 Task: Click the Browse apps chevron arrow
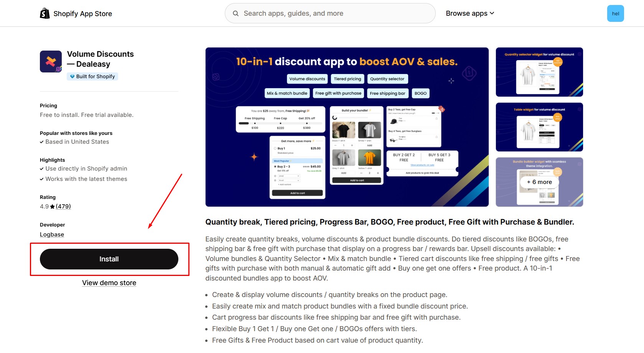pyautogui.click(x=492, y=13)
